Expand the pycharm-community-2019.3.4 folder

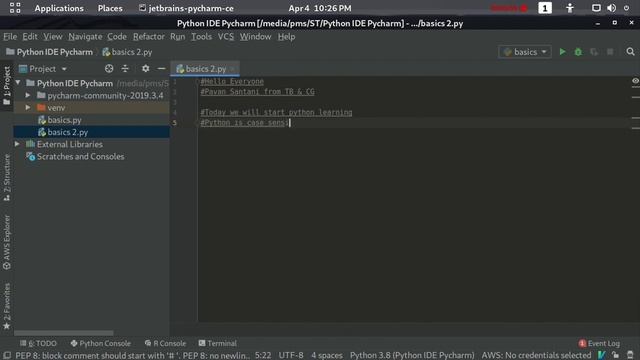[x=28, y=95]
